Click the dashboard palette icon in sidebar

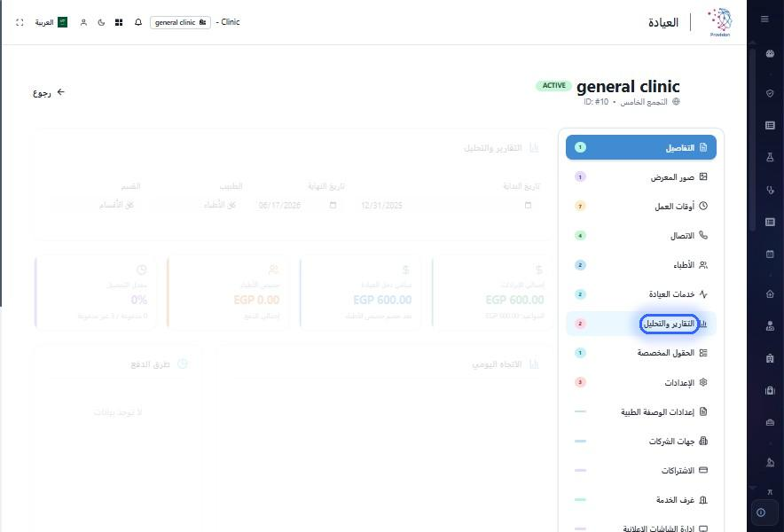770,54
